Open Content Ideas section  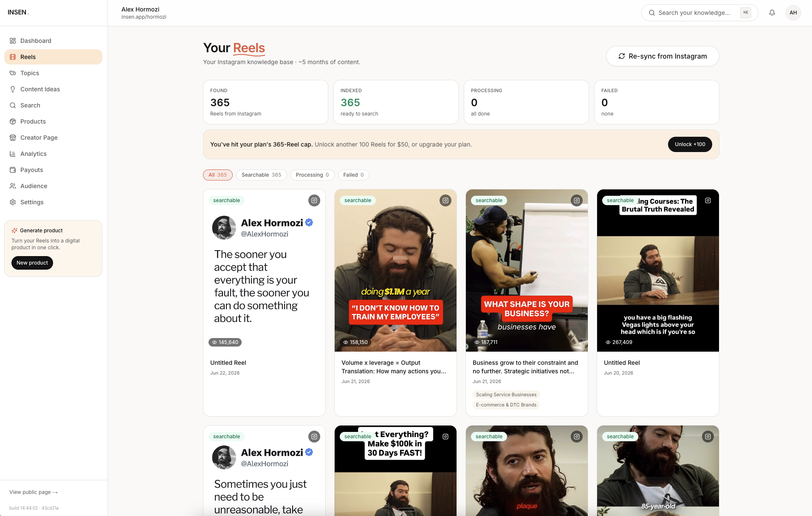(53, 89)
